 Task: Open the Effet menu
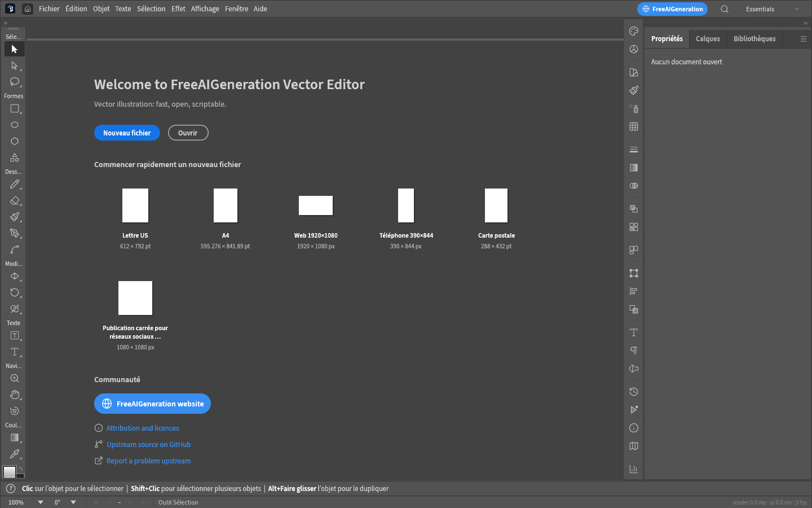178,9
